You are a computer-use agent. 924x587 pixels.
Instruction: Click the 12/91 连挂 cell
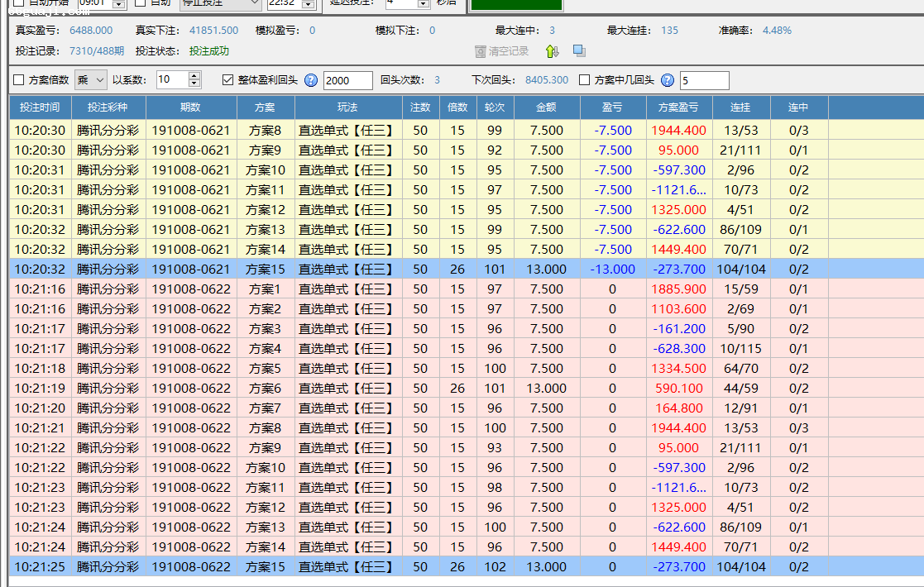pyautogui.click(x=740, y=408)
